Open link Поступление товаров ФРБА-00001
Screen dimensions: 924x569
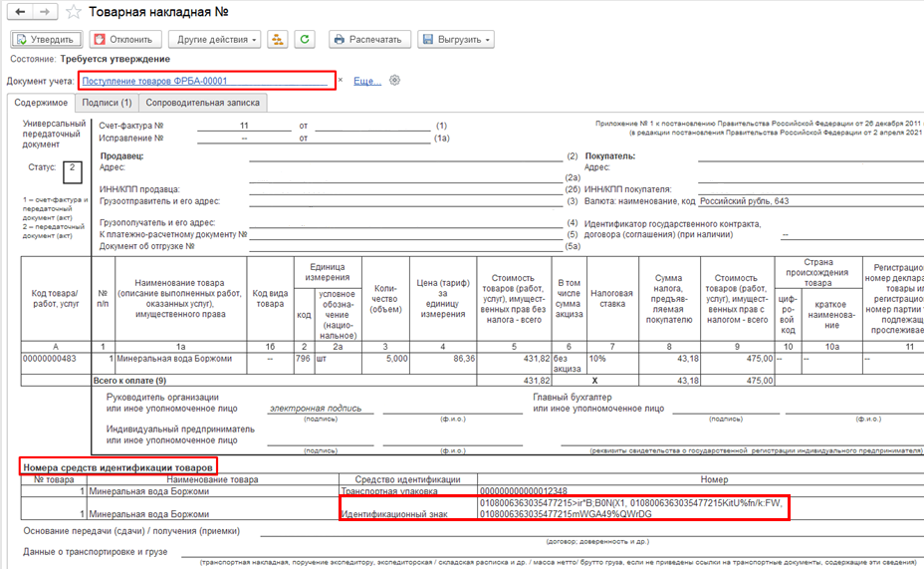click(x=155, y=81)
